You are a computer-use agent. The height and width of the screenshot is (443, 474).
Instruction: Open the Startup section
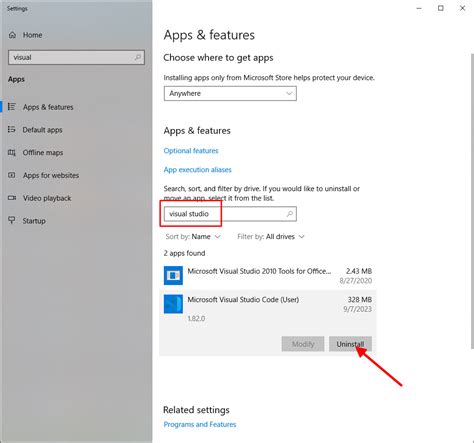tap(34, 221)
